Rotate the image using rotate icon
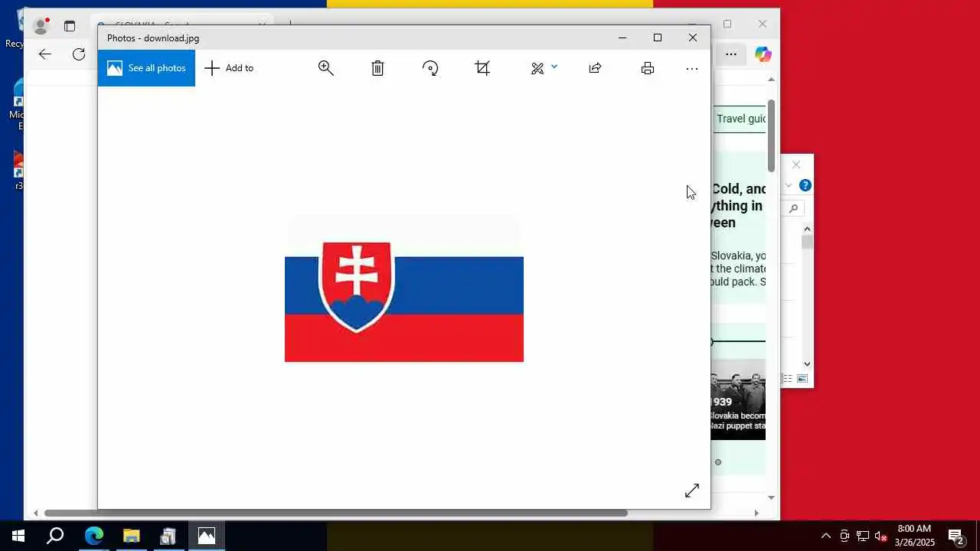The width and height of the screenshot is (980, 551). (430, 68)
